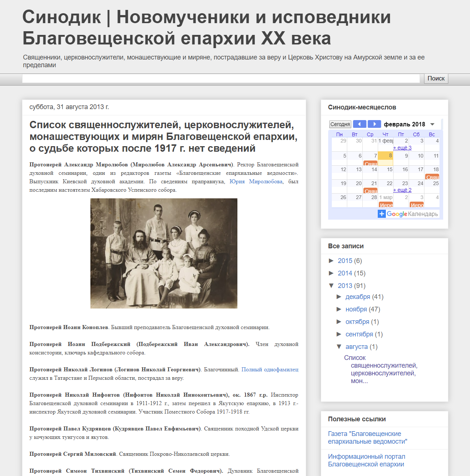Click the Все записи widget heading
The height and width of the screenshot is (476, 470).
point(346,246)
